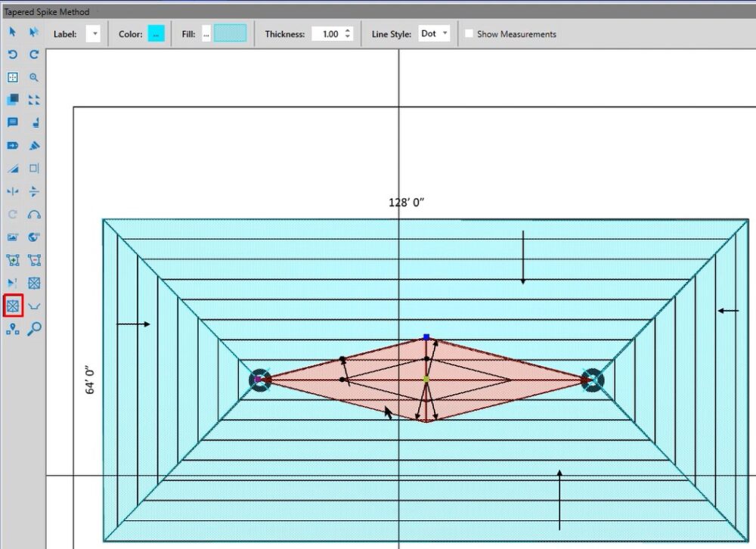
Task: Select the red-highlighted crossed square tool
Action: point(13,306)
